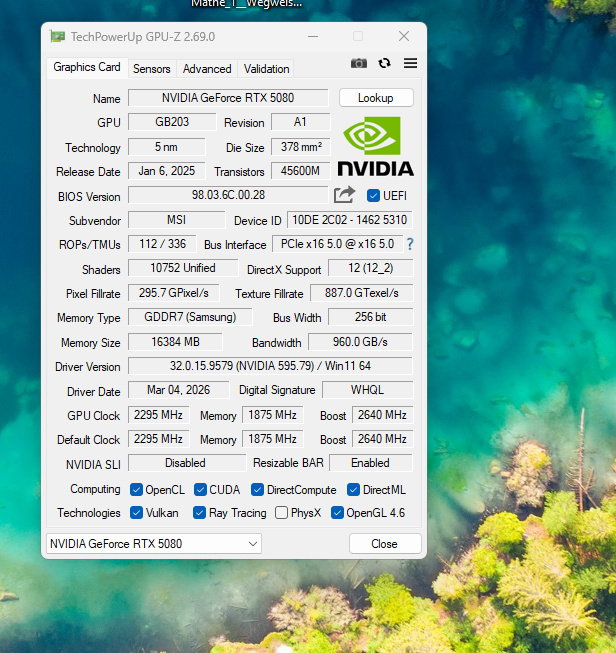The width and height of the screenshot is (616, 653).
Task: Click the Bus Interface field PCIe x16 5.0
Action: tap(337, 244)
